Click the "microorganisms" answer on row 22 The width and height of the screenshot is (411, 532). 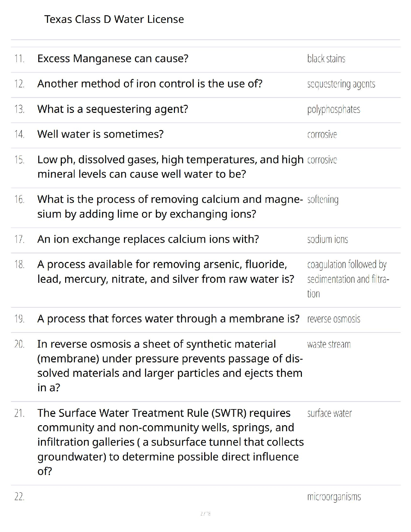pyautogui.click(x=334, y=497)
